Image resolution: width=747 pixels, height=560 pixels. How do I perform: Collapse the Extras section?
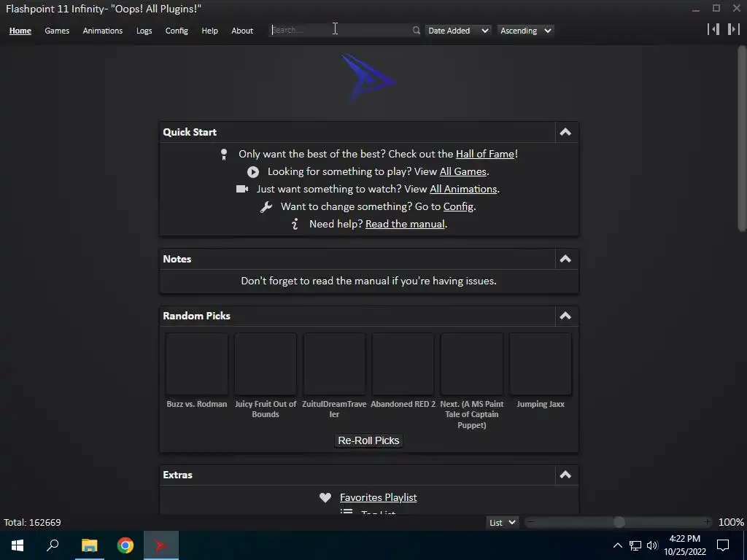point(565,475)
